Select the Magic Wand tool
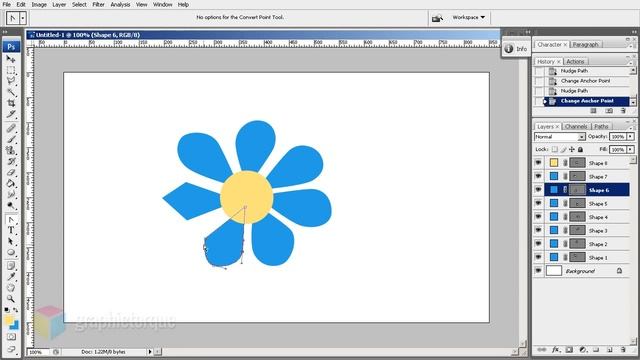 (x=11, y=92)
